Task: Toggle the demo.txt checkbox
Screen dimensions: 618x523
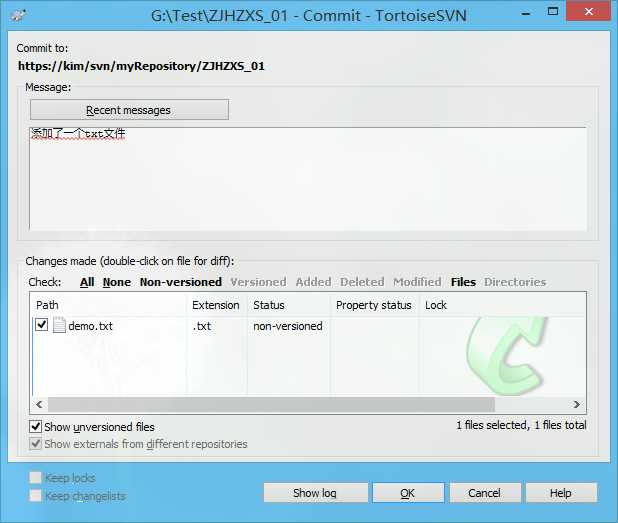Action: point(42,325)
